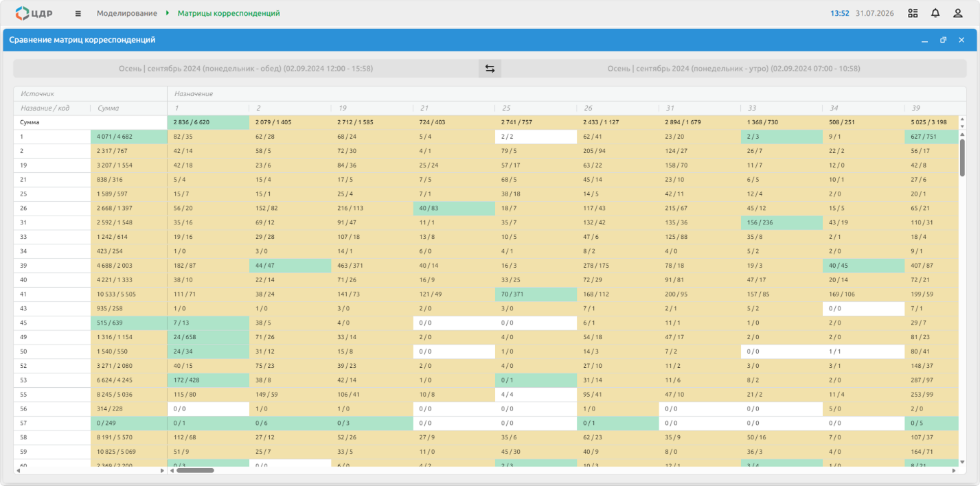Click the horizontal scrollbar thumb
This screenshot has width=980, height=486.
click(x=195, y=471)
